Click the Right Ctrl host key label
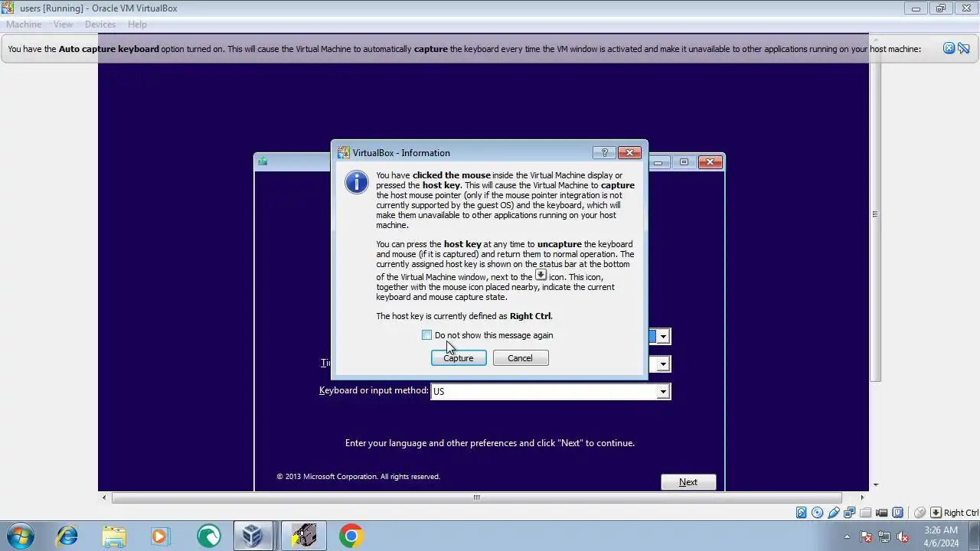 pyautogui.click(x=961, y=513)
